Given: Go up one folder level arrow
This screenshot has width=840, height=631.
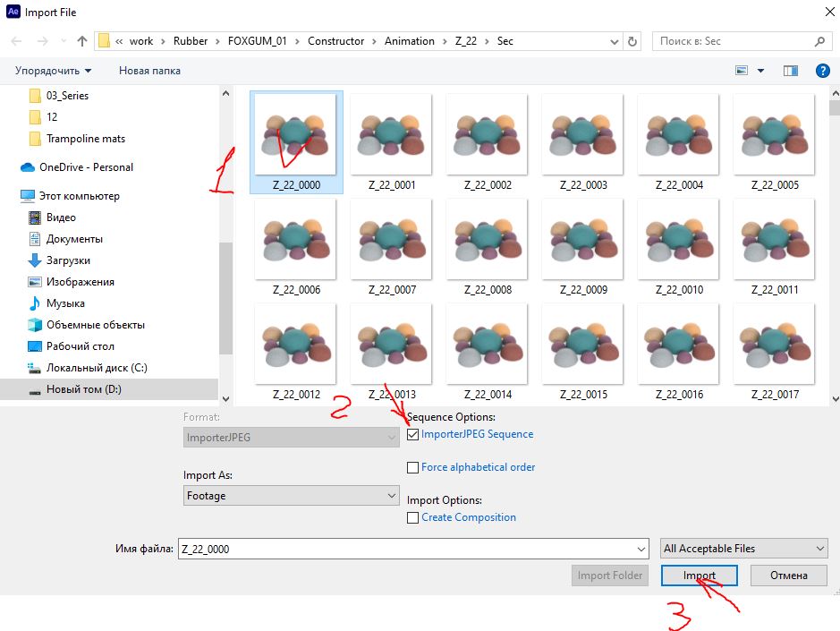Looking at the screenshot, I should click(x=82, y=41).
